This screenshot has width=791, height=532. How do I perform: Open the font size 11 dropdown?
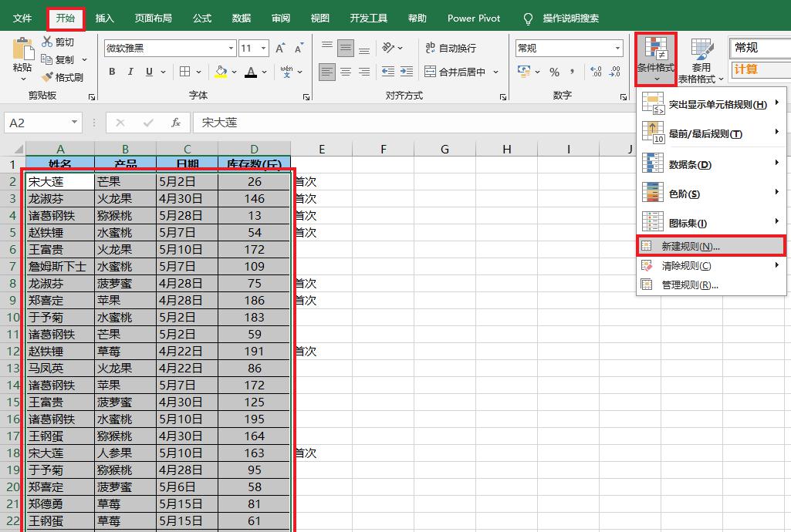click(263, 49)
